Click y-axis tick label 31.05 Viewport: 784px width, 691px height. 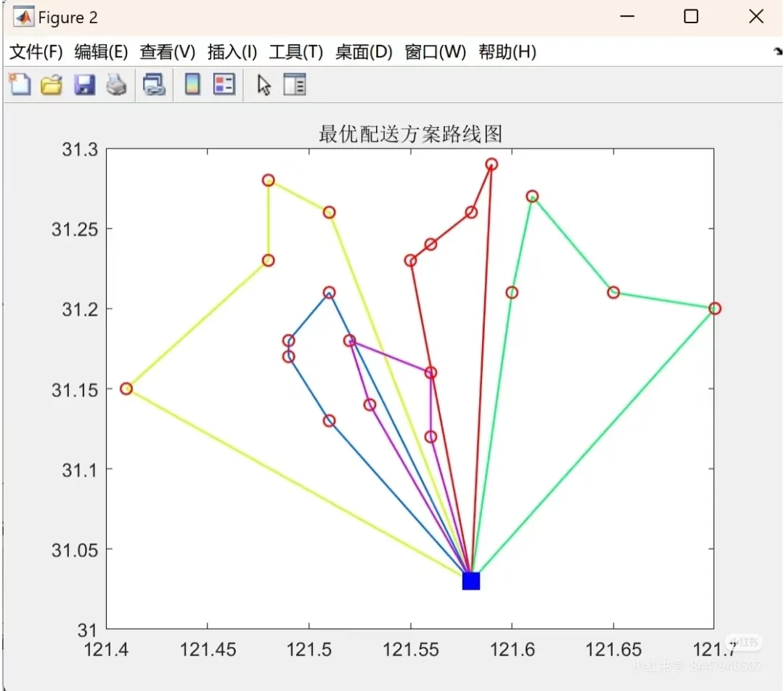pos(75,550)
